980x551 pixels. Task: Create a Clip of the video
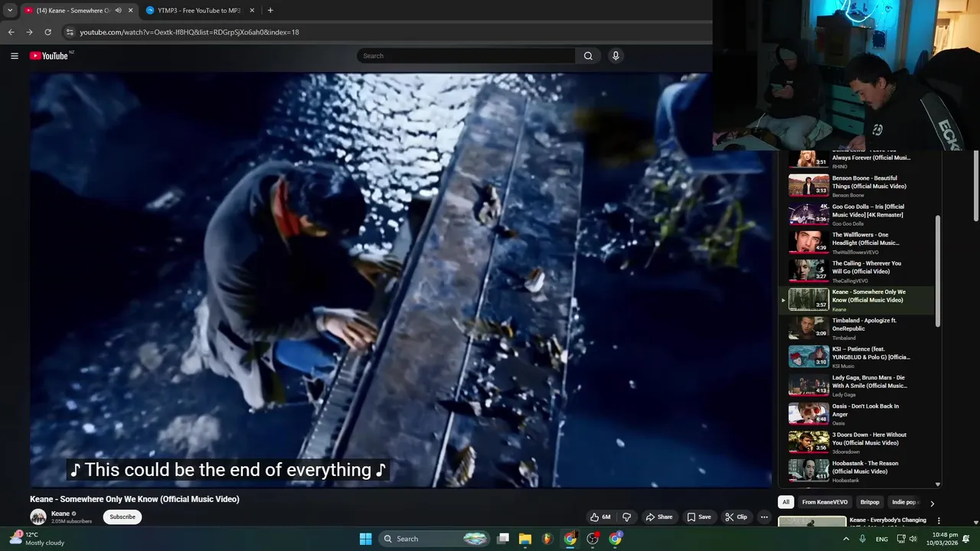737,517
